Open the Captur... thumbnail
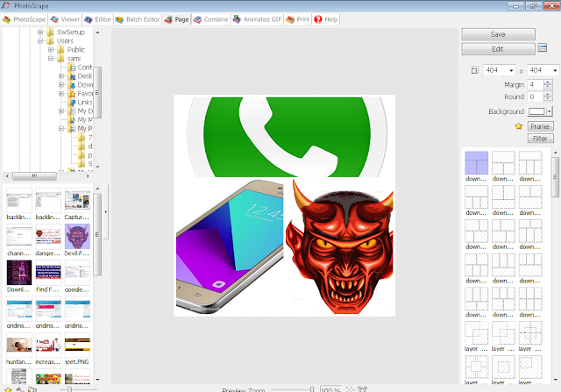561x392 pixels. coord(77,201)
